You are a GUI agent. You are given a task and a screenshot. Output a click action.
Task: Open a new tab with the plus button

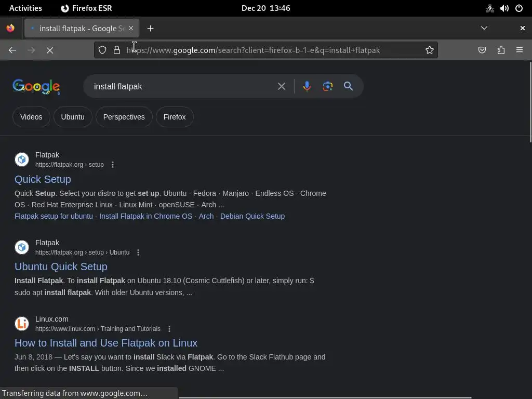click(150, 29)
